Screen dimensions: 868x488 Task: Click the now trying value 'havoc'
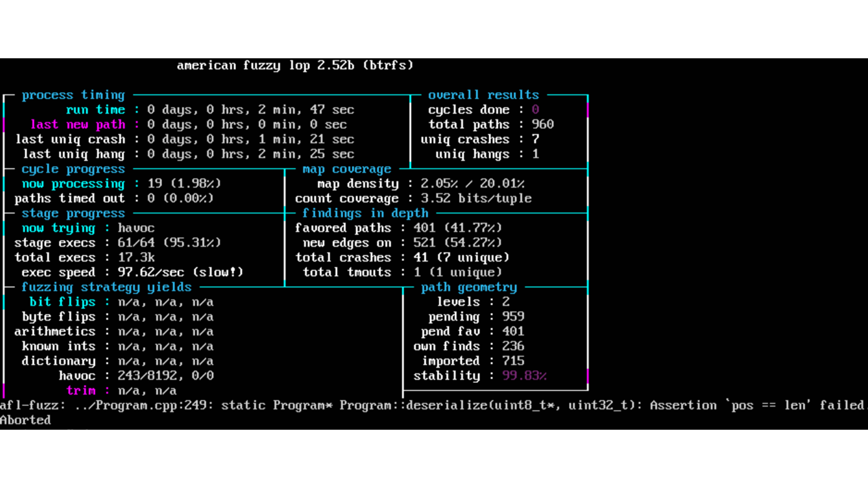(136, 228)
